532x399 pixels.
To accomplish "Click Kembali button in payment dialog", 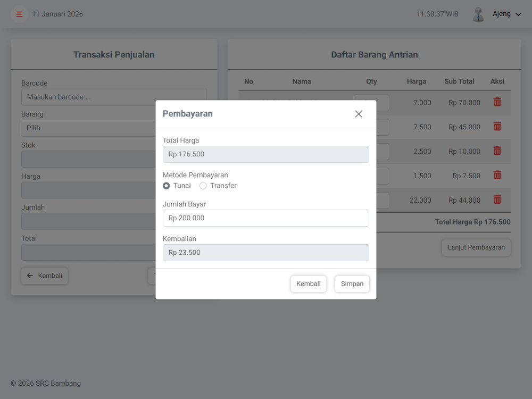I will 309,284.
